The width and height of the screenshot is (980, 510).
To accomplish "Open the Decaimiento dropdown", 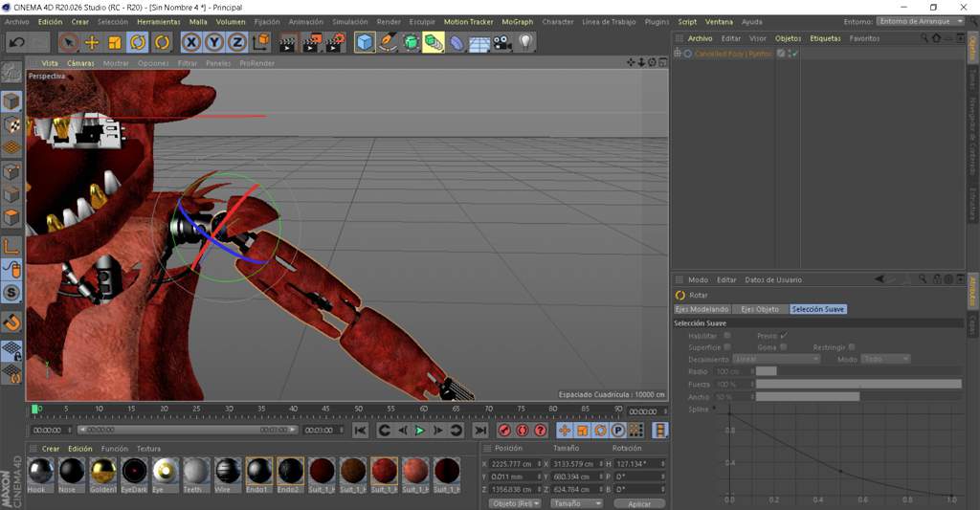I will pyautogui.click(x=776, y=360).
